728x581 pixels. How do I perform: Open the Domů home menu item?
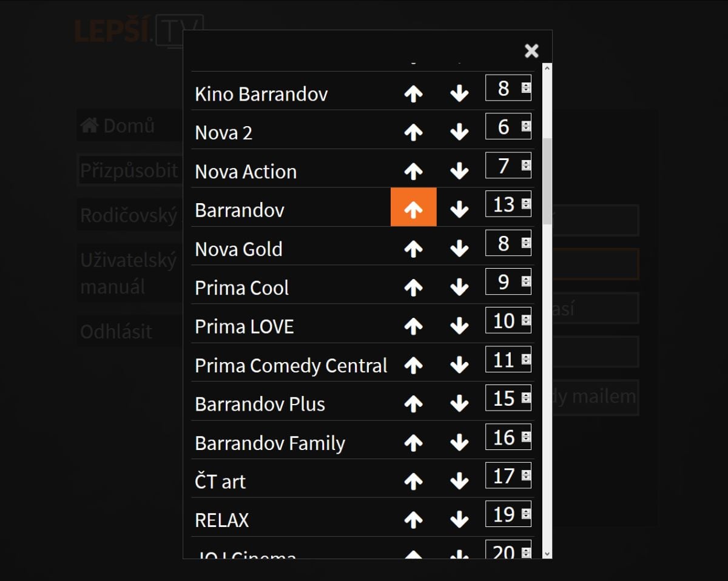118,126
